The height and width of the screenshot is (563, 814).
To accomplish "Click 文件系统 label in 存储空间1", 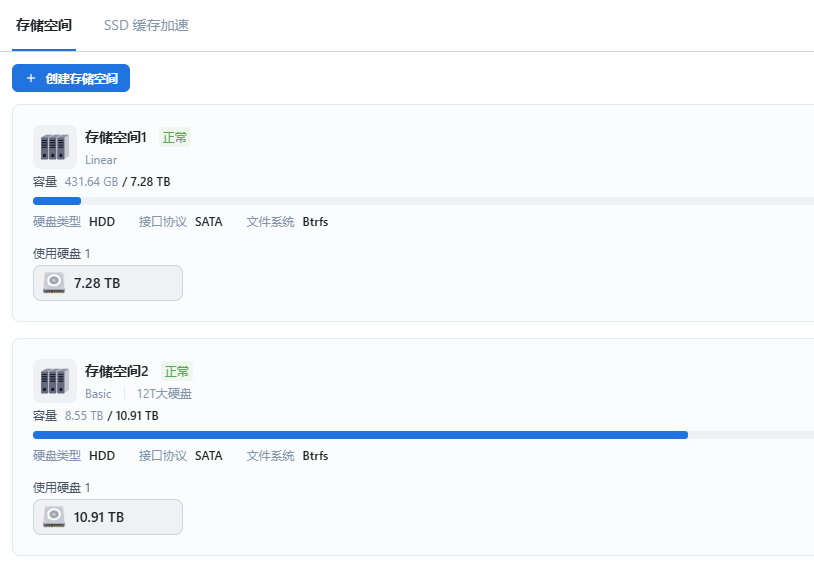I will (x=270, y=222).
